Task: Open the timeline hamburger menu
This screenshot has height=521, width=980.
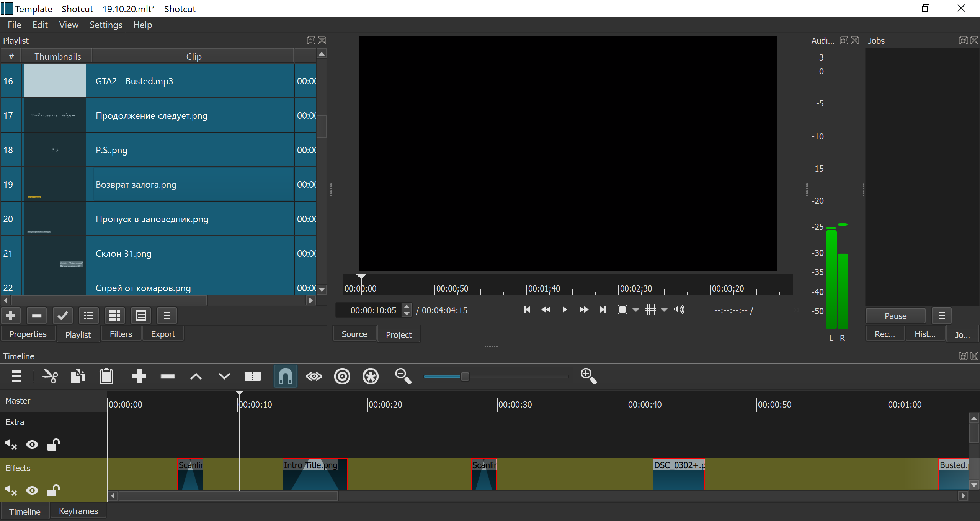Action: [17, 377]
